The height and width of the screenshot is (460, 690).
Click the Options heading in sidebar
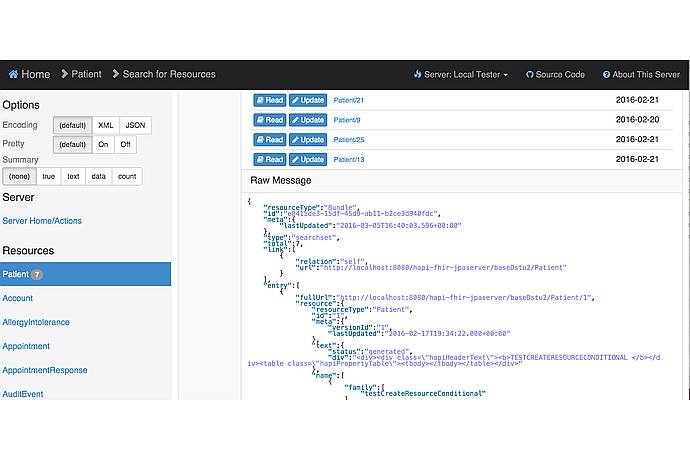[x=21, y=105]
